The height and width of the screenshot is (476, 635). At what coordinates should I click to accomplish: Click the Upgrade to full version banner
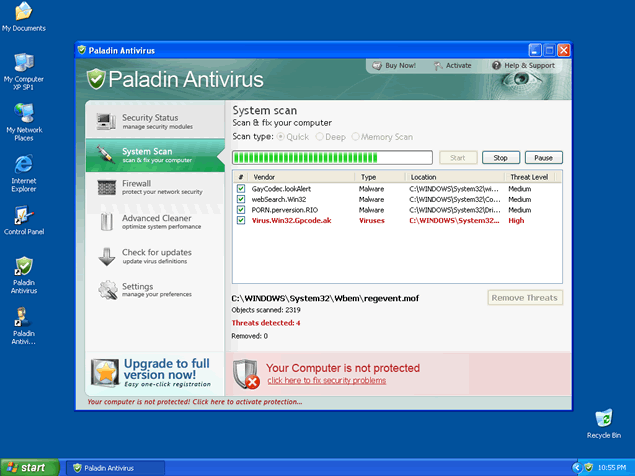pyautogui.click(x=155, y=371)
